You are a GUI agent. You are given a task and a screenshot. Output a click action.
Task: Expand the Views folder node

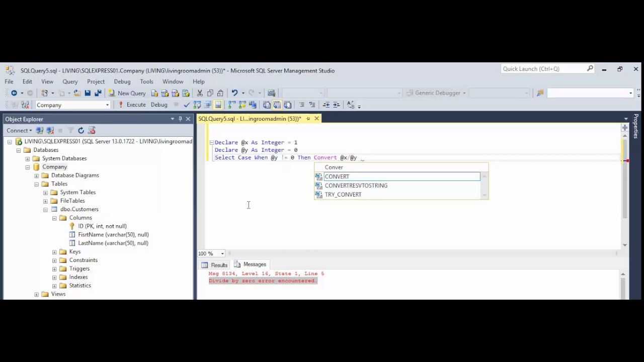pyautogui.click(x=37, y=294)
